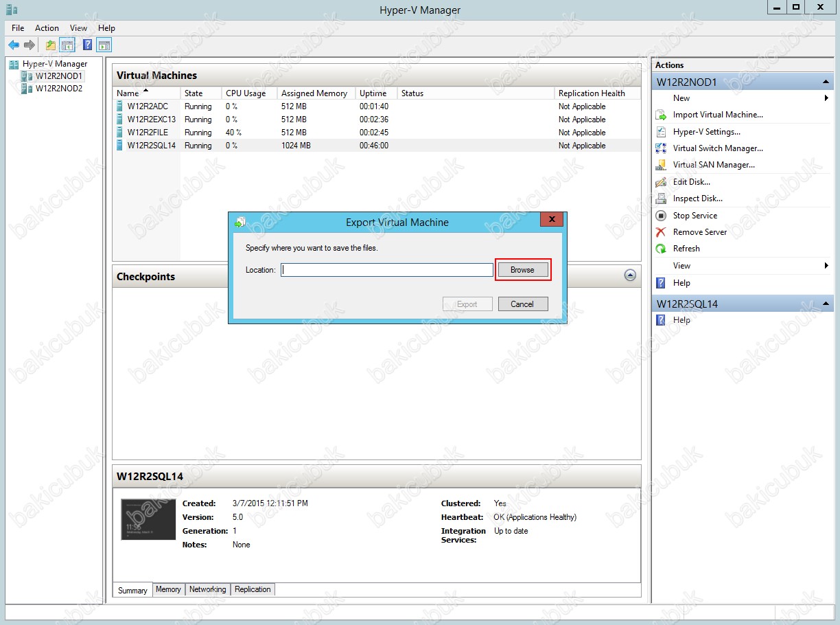Screen dimensions: 840x625
Task: Open the Action menu
Action: pos(47,28)
